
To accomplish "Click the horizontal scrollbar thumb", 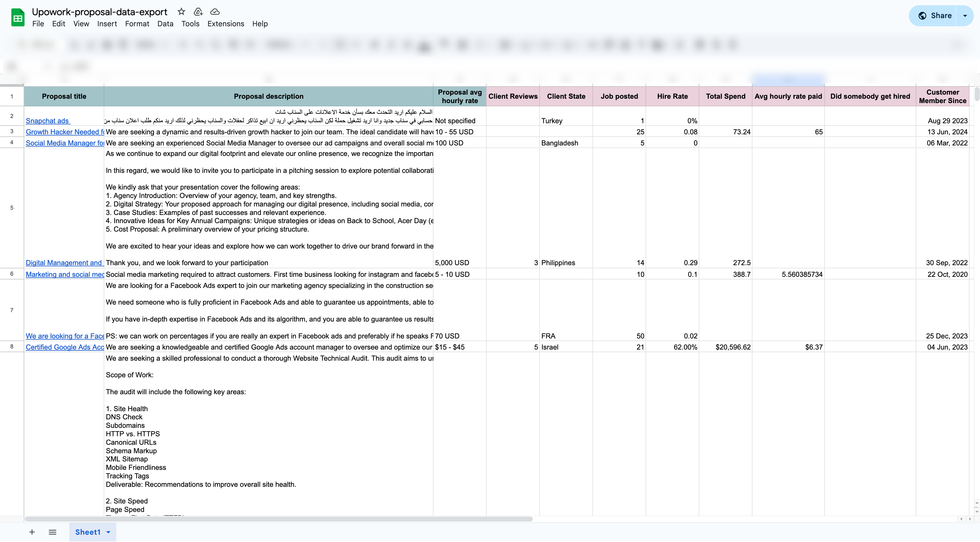I will coord(278,519).
